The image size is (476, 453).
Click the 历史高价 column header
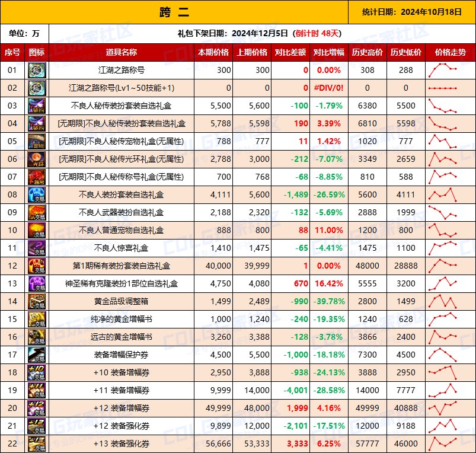pos(368,53)
